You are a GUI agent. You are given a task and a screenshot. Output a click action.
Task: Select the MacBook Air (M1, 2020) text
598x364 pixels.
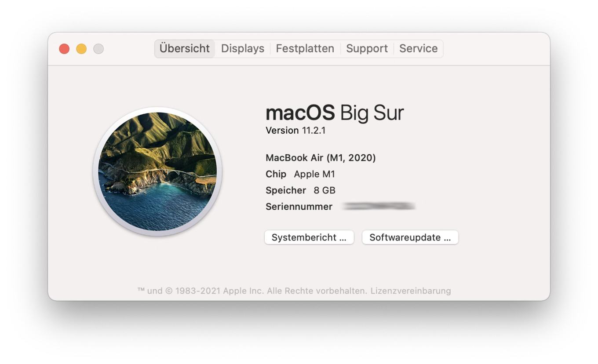click(321, 158)
